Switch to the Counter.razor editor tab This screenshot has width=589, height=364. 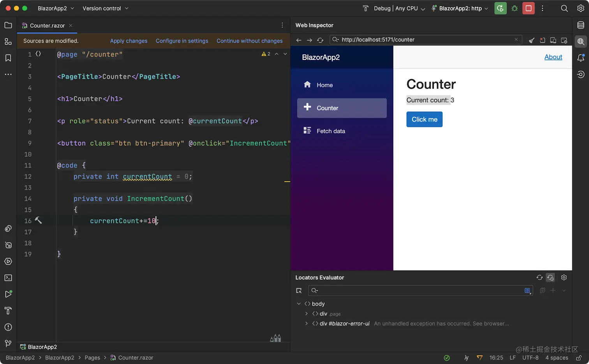pos(47,26)
